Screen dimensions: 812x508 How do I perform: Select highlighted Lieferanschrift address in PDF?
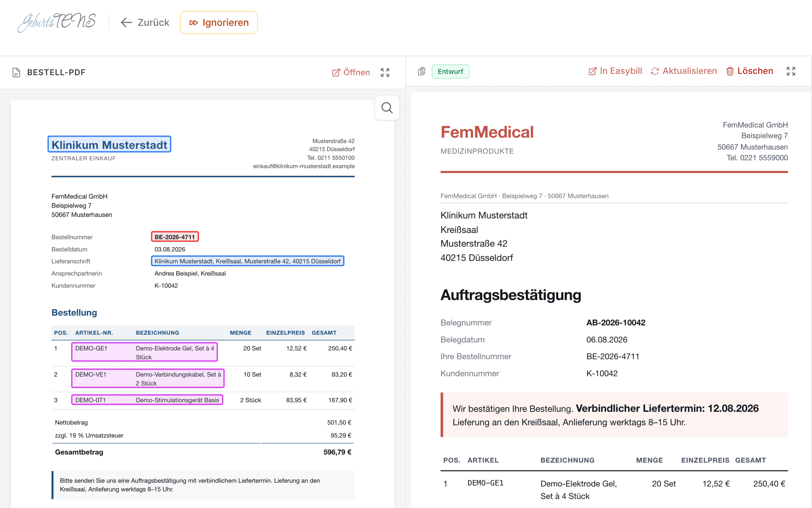[x=248, y=261]
